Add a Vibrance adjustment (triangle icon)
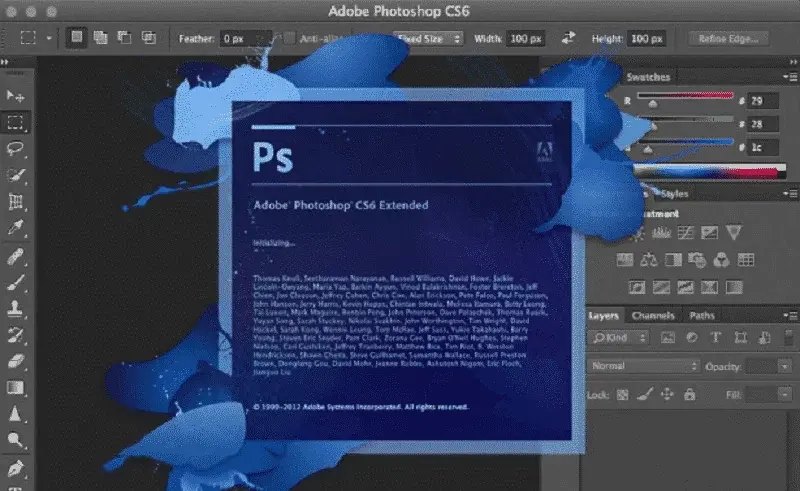800x491 pixels. coord(733,233)
